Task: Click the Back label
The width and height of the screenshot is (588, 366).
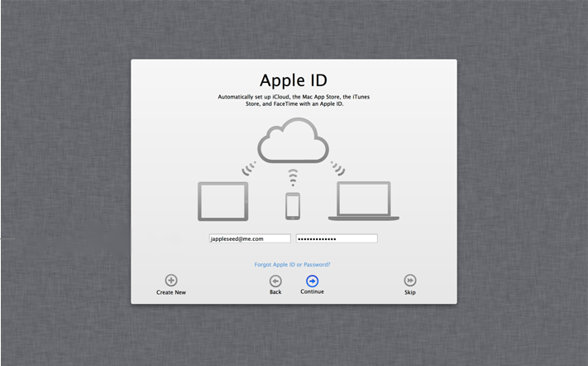Action: [275, 292]
